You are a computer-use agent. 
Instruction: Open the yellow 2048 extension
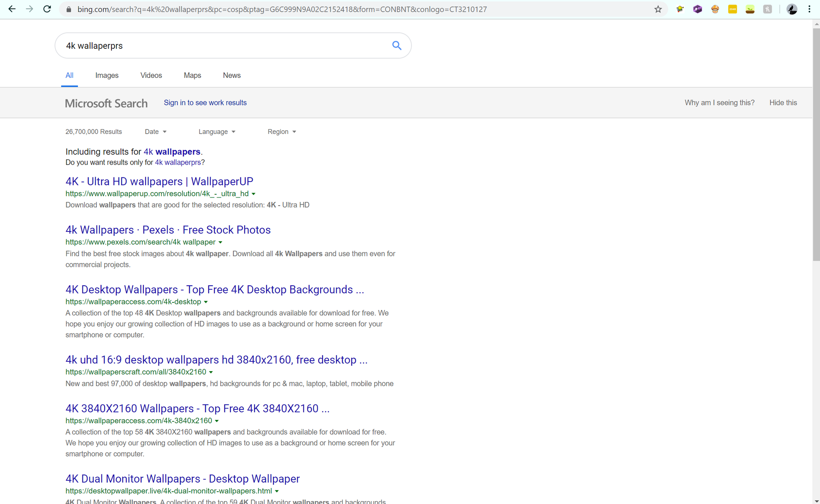(732, 9)
